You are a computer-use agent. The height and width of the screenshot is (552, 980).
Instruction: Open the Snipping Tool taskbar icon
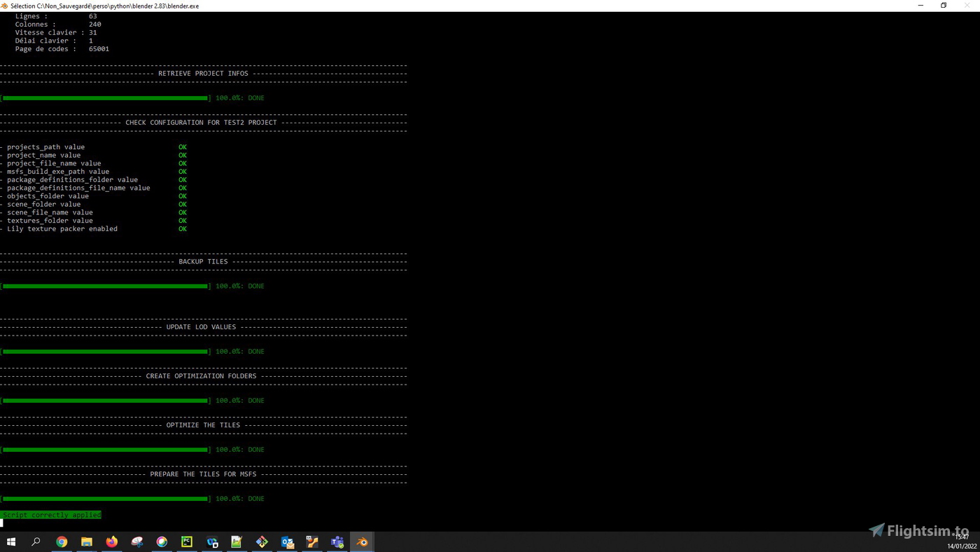(137, 541)
